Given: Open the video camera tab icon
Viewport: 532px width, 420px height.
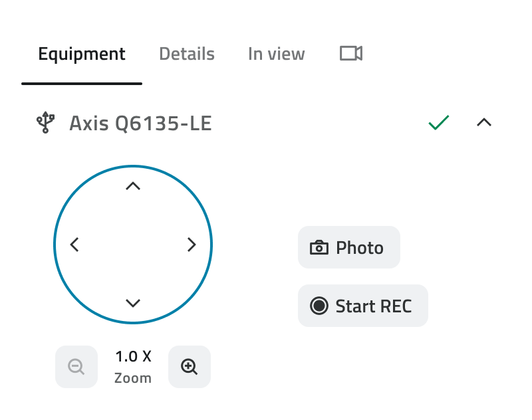Looking at the screenshot, I should pos(351,54).
